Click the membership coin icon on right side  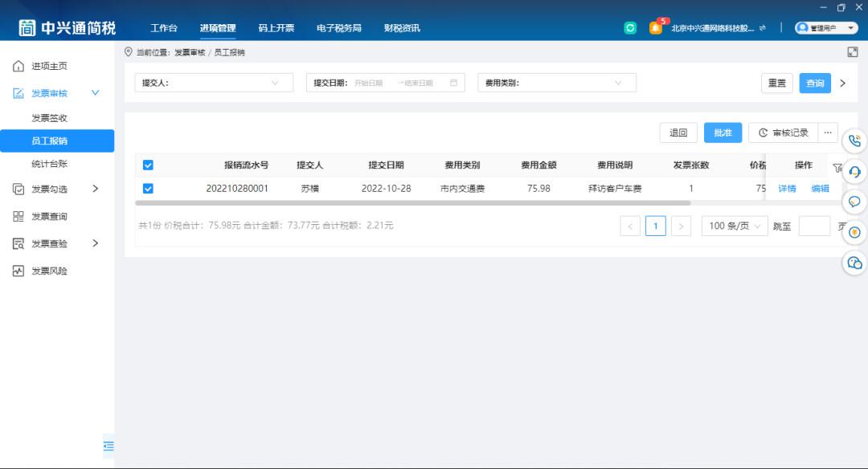point(854,232)
